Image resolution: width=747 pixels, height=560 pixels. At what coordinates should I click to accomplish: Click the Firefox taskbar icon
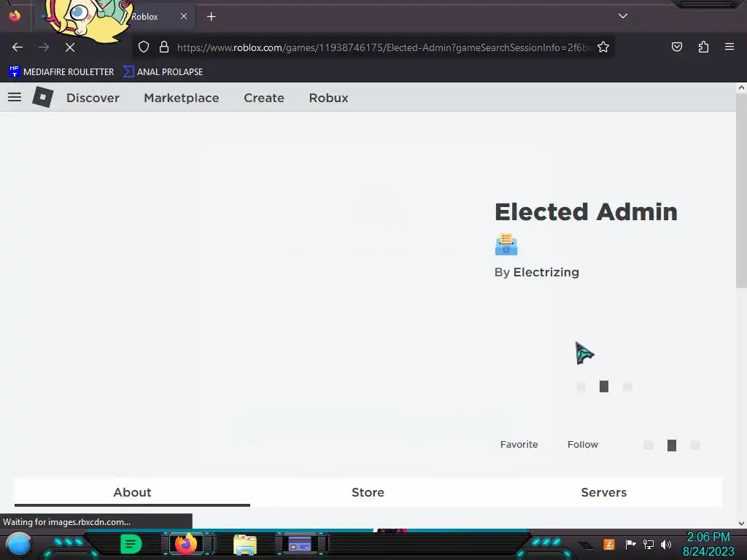pos(185,544)
